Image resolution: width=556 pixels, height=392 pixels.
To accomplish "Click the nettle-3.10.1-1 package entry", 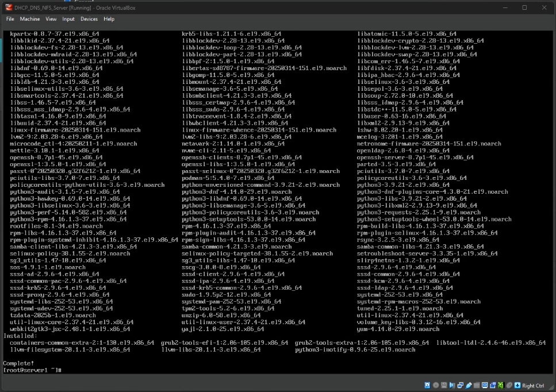I will click(x=55, y=150).
